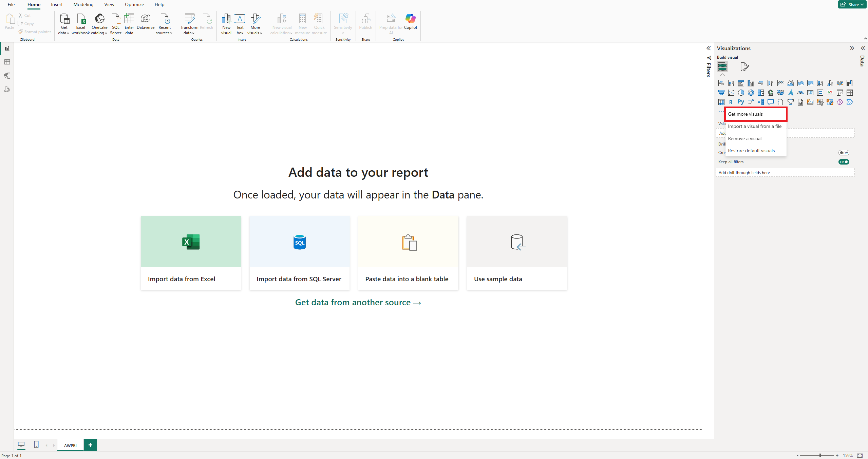This screenshot has height=459, width=868.
Task: Select the Pie chart visual
Action: pyautogui.click(x=741, y=93)
